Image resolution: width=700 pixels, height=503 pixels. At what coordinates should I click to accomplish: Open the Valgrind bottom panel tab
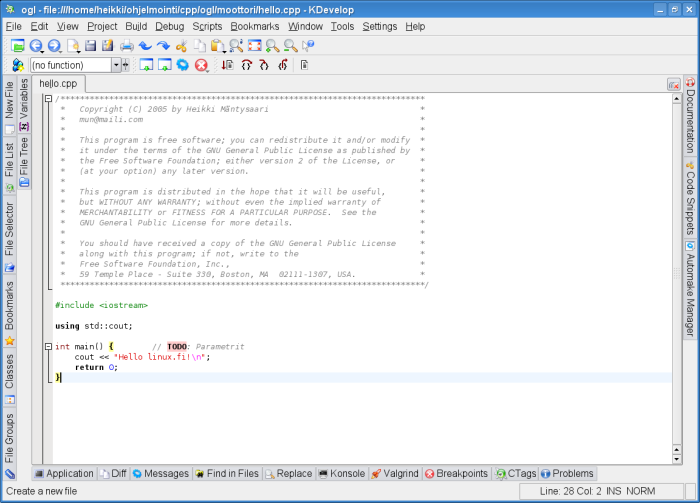[395, 474]
